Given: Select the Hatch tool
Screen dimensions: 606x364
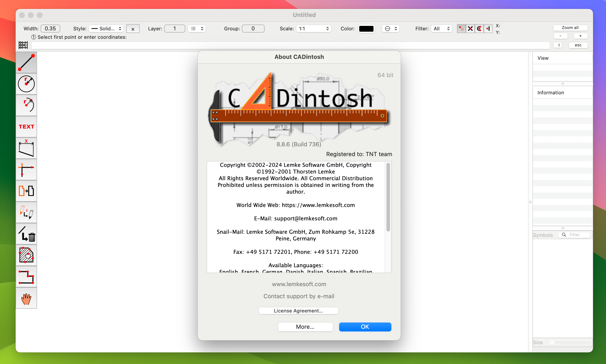Looking at the screenshot, I should pos(26,255).
